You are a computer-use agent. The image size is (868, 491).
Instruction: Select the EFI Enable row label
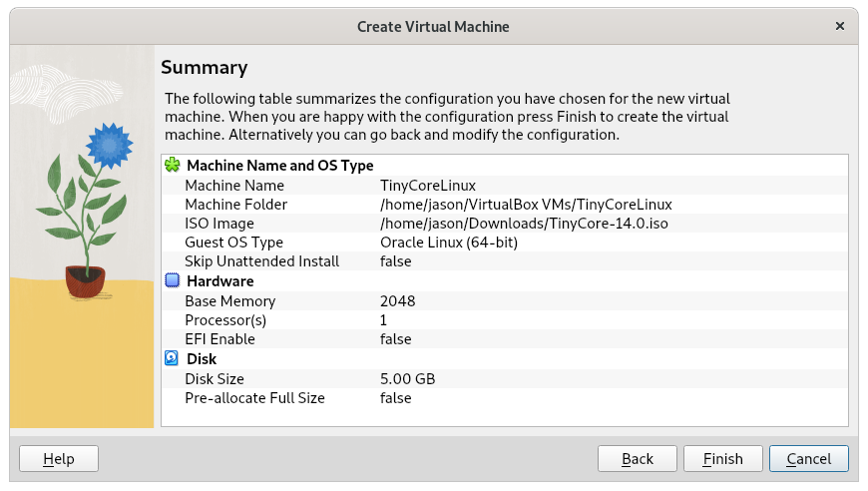click(219, 338)
